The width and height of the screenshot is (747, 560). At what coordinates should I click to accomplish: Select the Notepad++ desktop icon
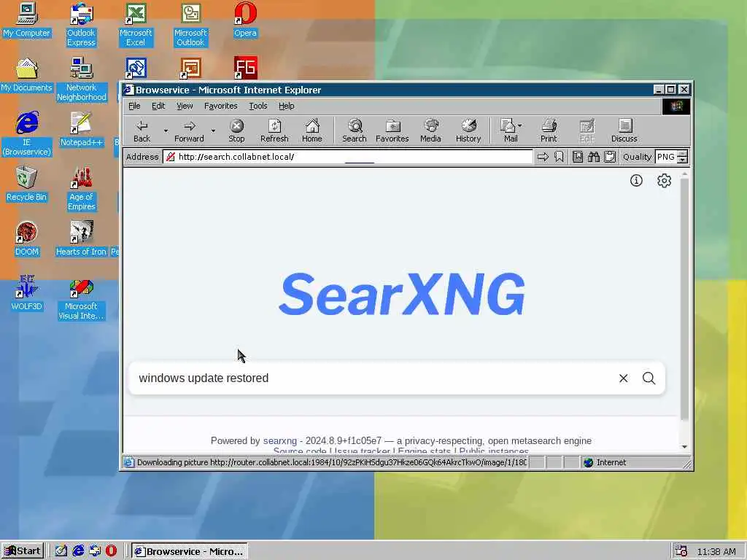pos(81,130)
